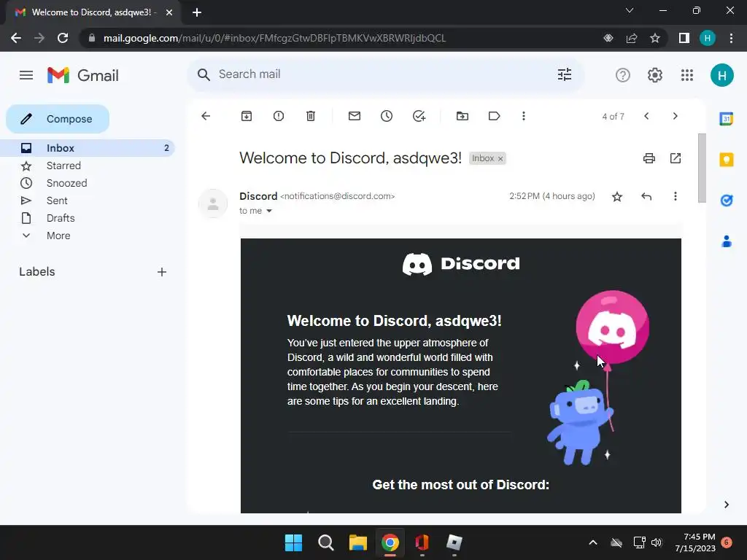The height and width of the screenshot is (560, 747).
Task: Click the browser address bar URL
Action: 274,38
